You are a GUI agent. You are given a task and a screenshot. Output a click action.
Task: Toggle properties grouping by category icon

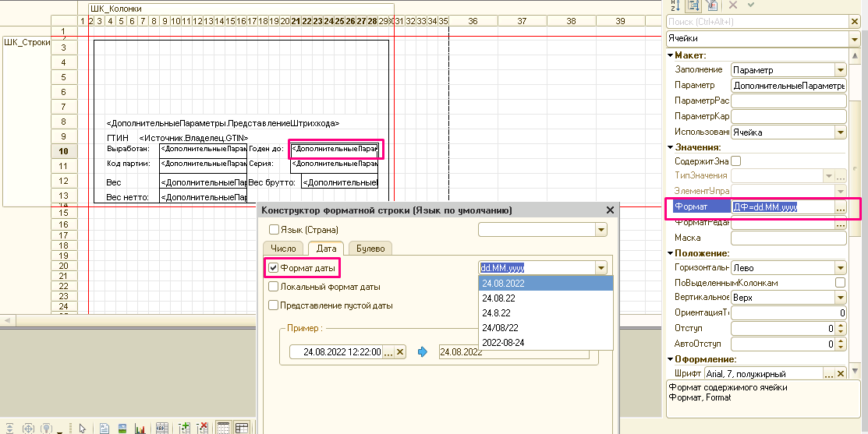pyautogui.click(x=693, y=5)
